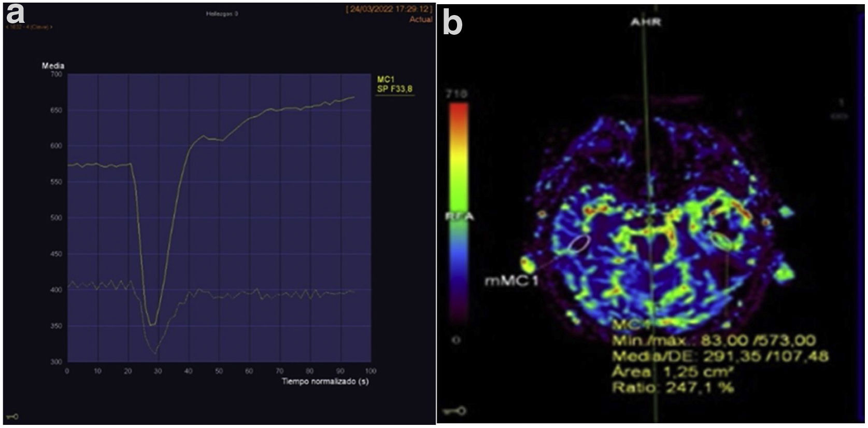Click the blue vertical scrollbar at right edge
The height and width of the screenshot is (428, 868).
pos(860,208)
